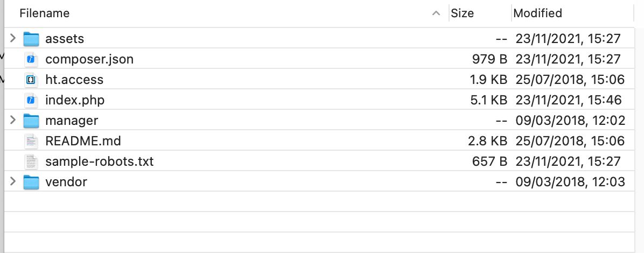This screenshot has width=644, height=253.
Task: Click the vendor folder icon
Action: (x=31, y=182)
